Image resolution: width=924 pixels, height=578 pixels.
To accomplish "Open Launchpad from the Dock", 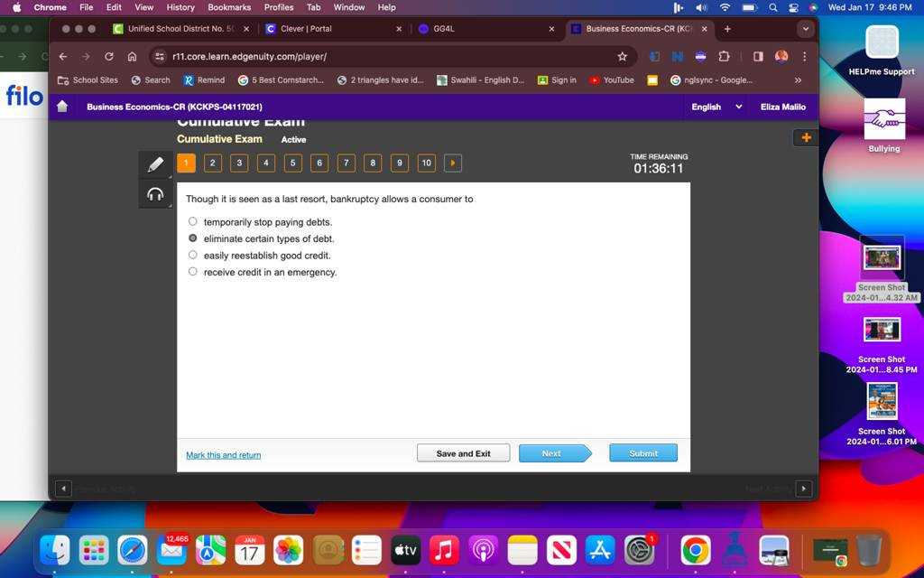I will pos(94,551).
